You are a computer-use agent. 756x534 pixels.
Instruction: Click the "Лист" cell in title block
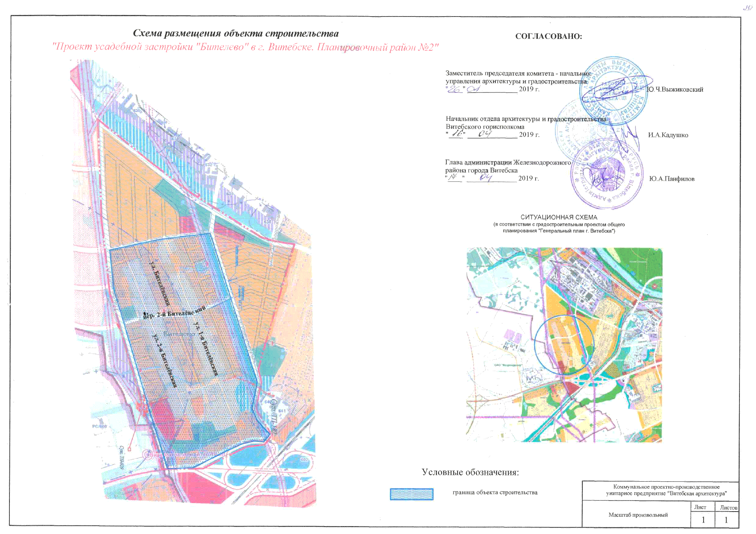[x=702, y=507]
